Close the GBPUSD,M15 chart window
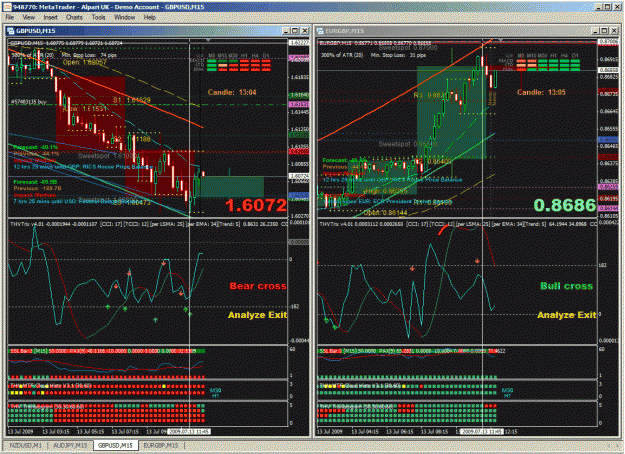 point(305,31)
